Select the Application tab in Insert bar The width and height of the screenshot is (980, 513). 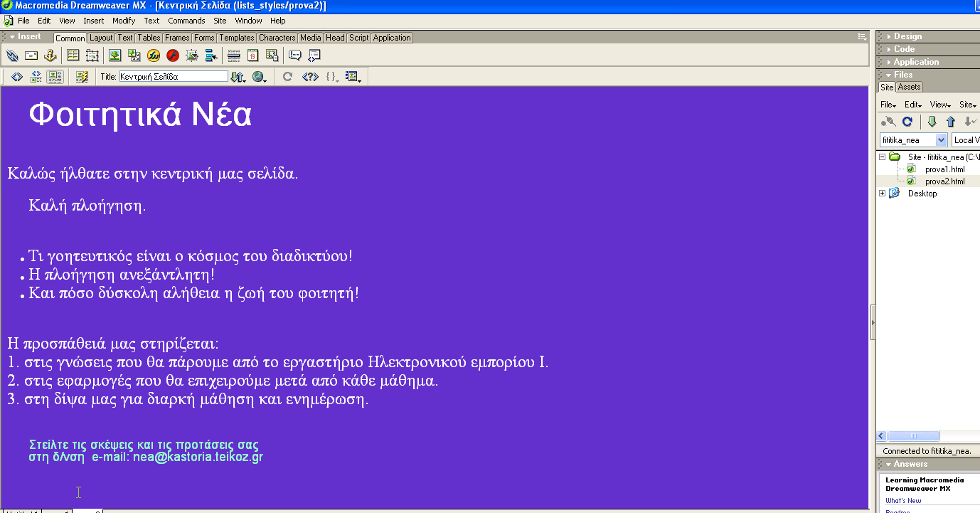[392, 38]
